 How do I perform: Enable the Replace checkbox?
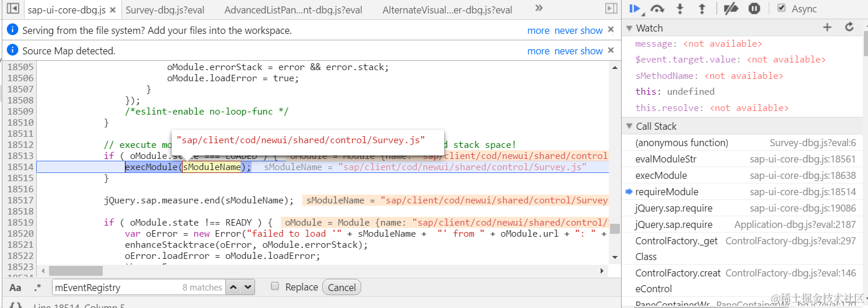(x=275, y=286)
